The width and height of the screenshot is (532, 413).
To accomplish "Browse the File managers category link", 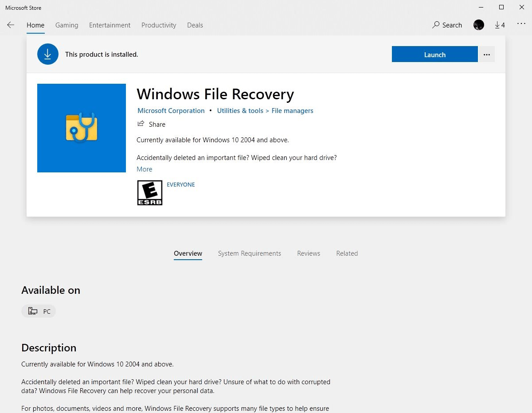I will pos(292,110).
